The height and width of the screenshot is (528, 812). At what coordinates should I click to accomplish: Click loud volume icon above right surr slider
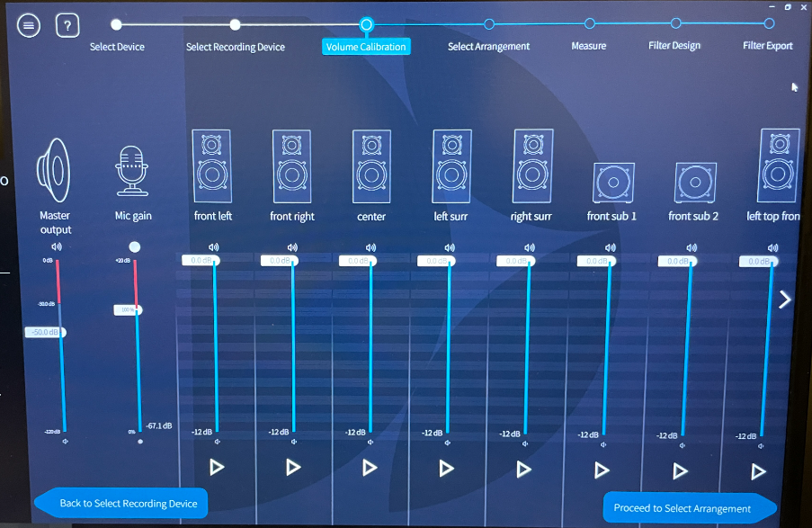tap(530, 247)
